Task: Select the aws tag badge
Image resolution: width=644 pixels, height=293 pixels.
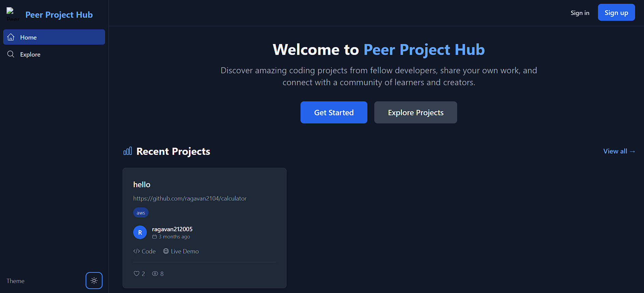Action: pyautogui.click(x=141, y=213)
